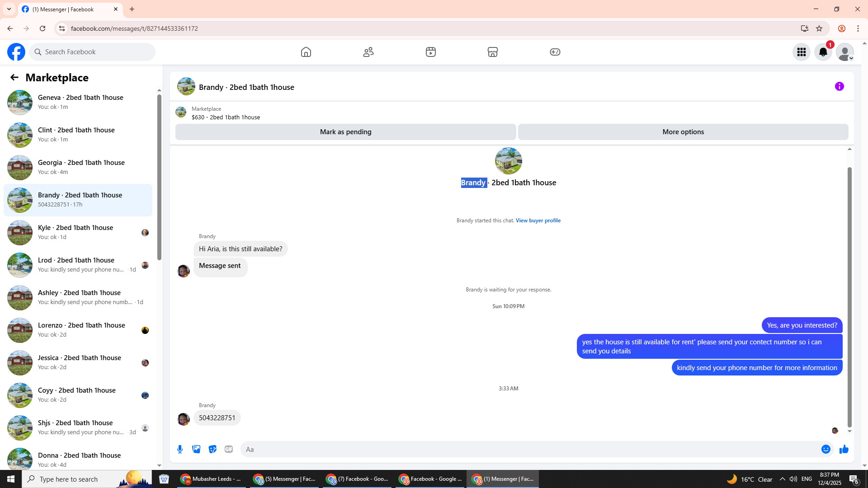
Task: Click the voice clip microphone icon
Action: 180,449
